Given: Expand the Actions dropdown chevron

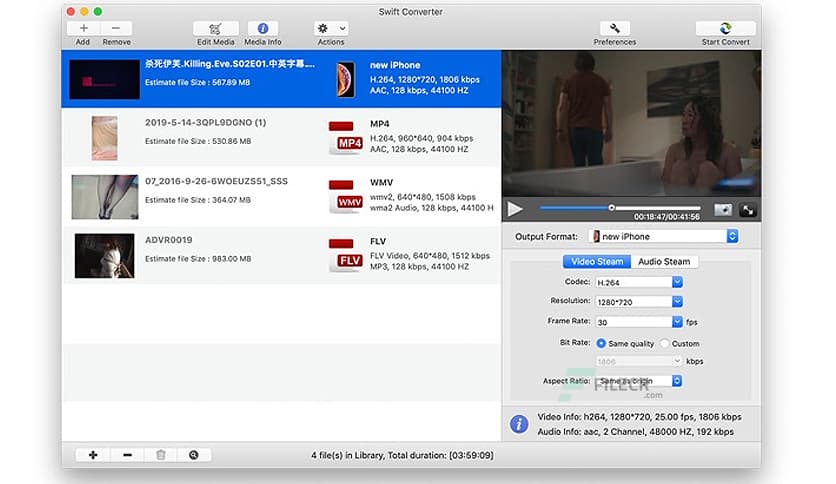Looking at the screenshot, I should pyautogui.click(x=342, y=28).
